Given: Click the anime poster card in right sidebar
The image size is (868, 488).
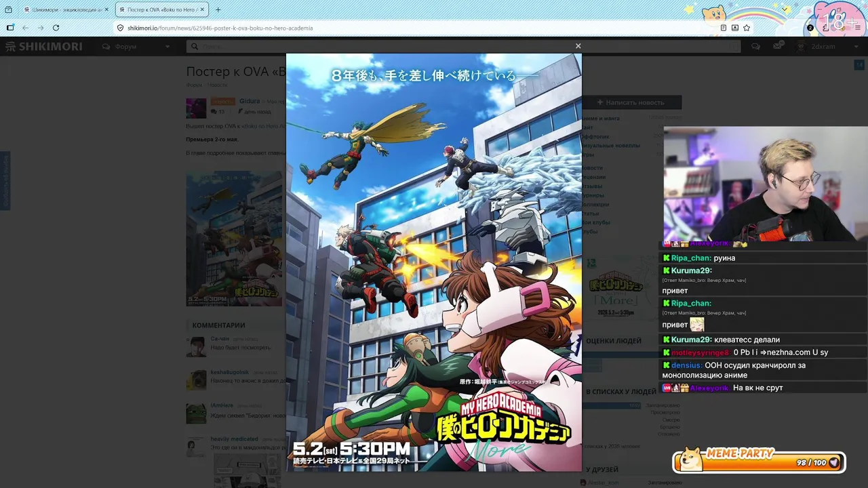Looking at the screenshot, I should (x=616, y=289).
